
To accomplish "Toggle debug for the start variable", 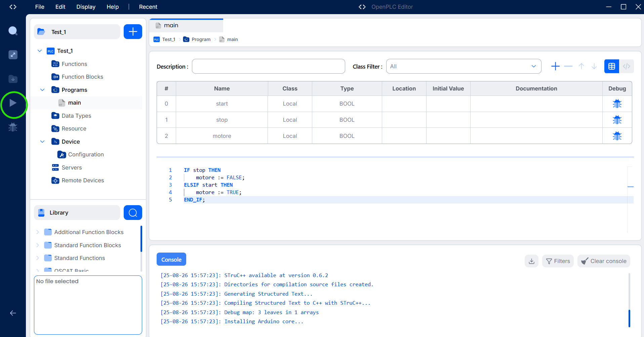I will (x=617, y=104).
